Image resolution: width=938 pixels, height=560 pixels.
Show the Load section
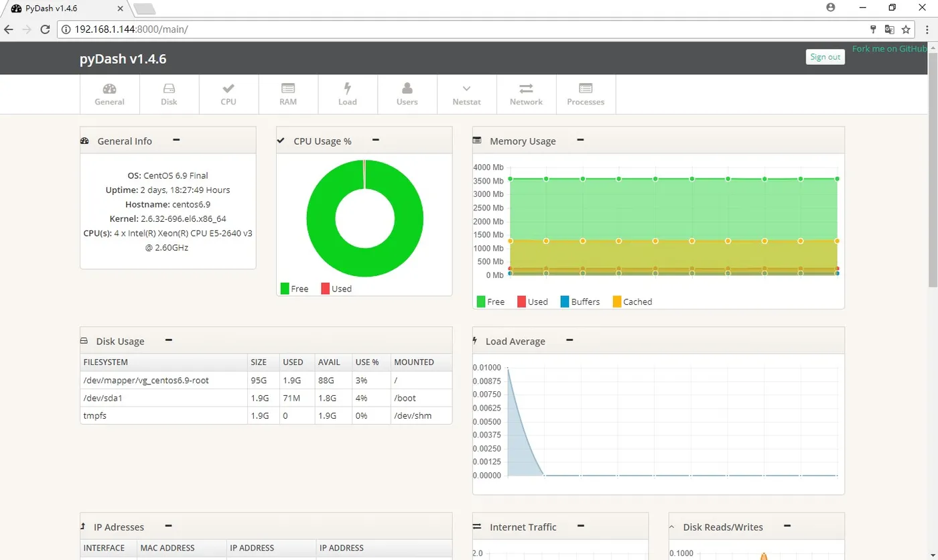pos(348,94)
